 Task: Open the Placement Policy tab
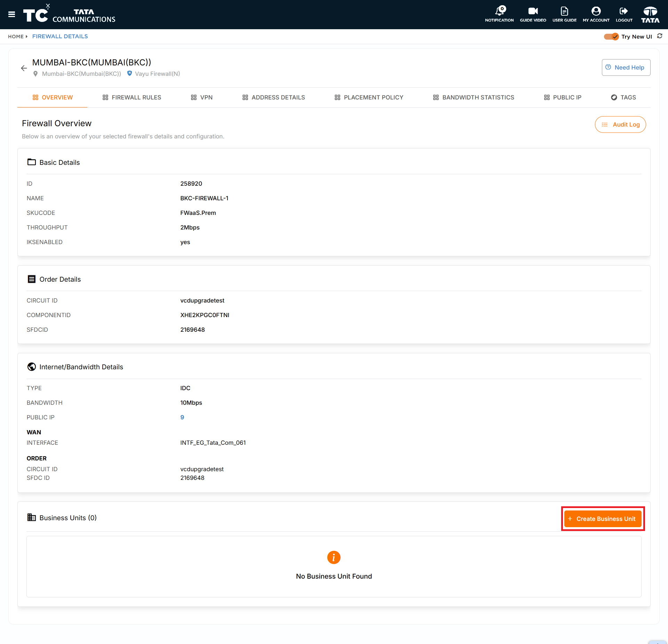[369, 97]
